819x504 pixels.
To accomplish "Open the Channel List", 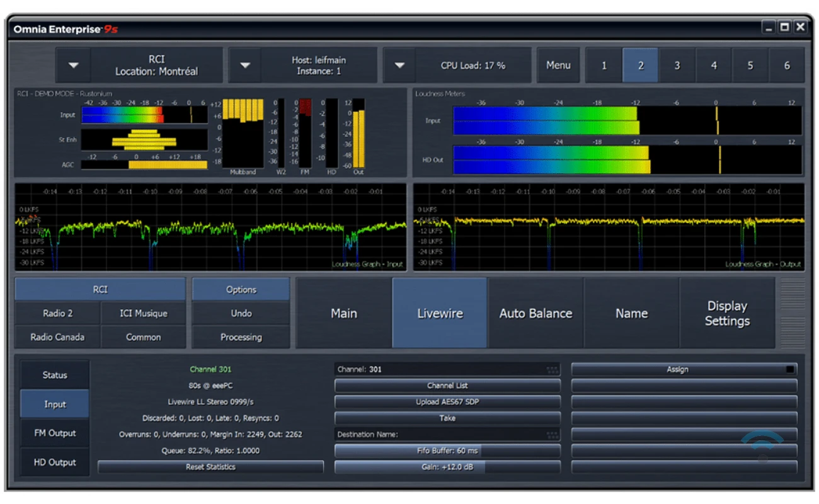I will (x=447, y=386).
